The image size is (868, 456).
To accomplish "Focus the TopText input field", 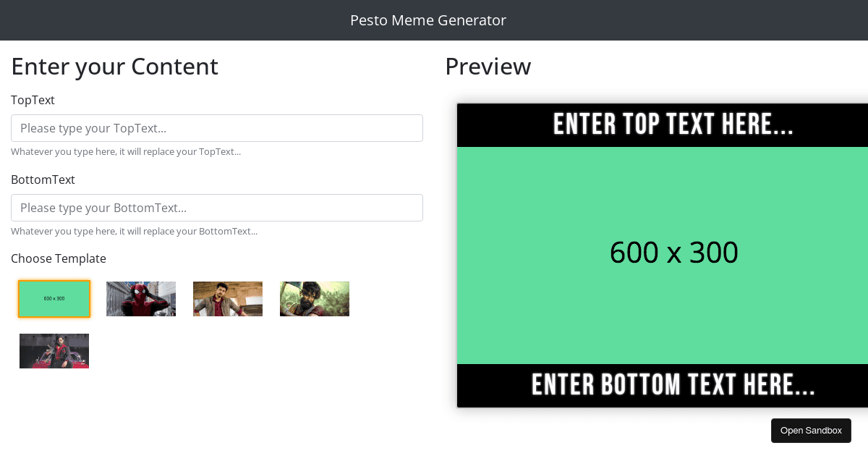I will (217, 128).
